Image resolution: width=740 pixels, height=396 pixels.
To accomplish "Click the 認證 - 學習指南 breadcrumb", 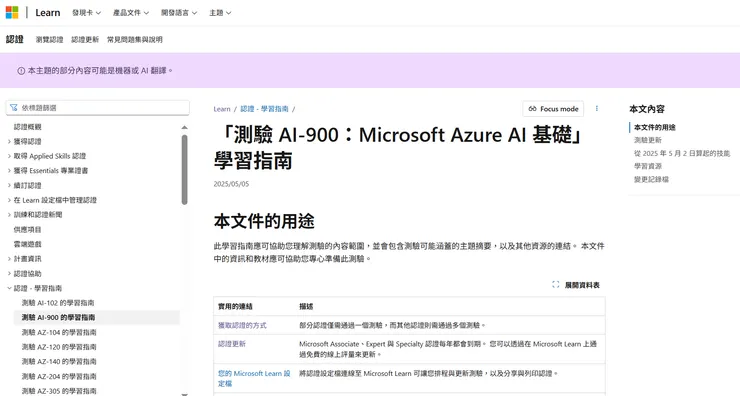I will [264, 109].
